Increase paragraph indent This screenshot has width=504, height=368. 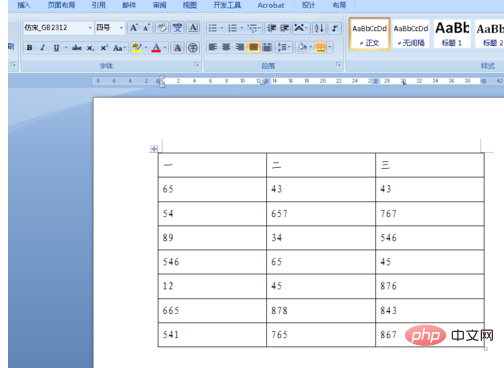point(284,28)
